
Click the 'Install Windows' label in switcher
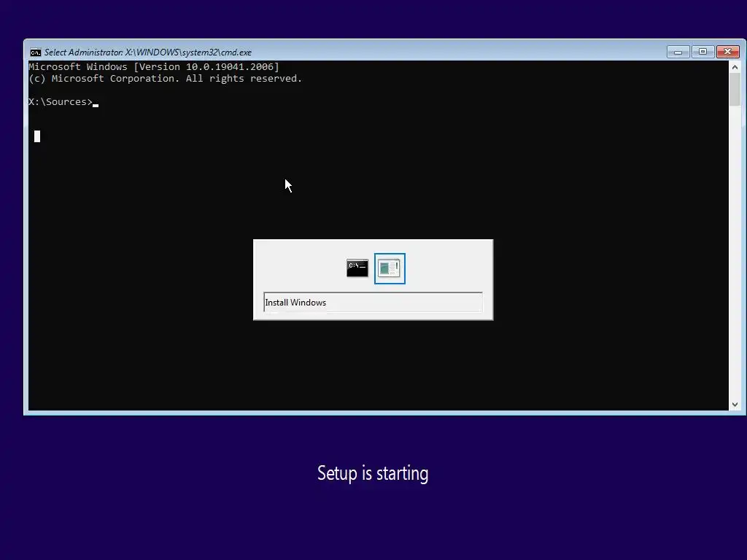pyautogui.click(x=295, y=303)
